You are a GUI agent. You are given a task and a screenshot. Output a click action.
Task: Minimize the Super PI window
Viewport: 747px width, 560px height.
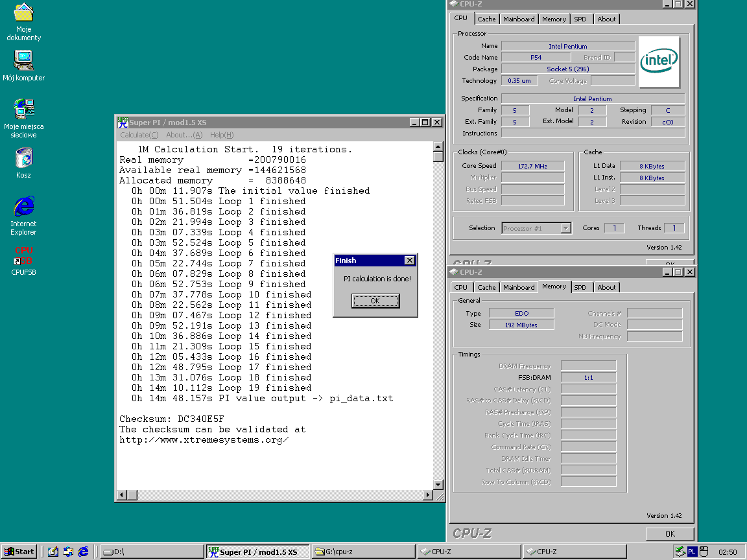pyautogui.click(x=415, y=122)
